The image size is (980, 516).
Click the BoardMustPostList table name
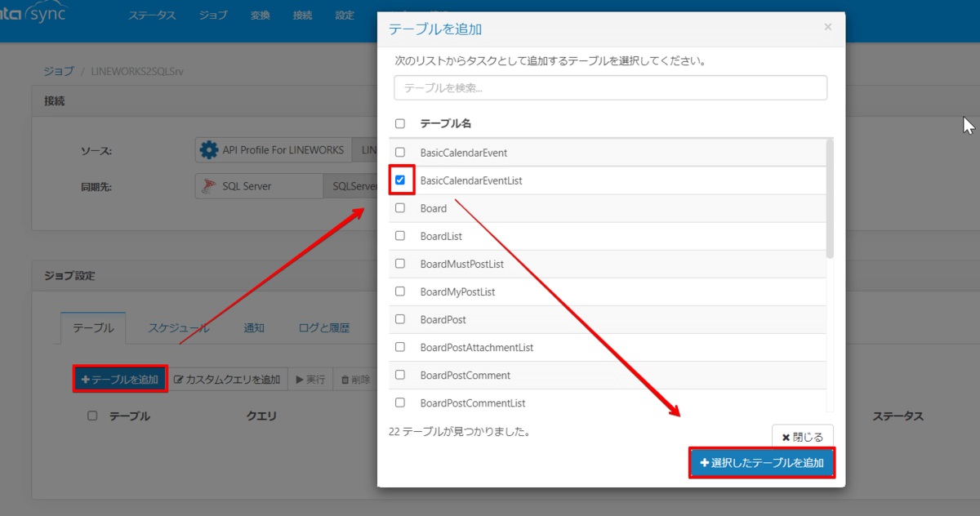pyautogui.click(x=462, y=263)
